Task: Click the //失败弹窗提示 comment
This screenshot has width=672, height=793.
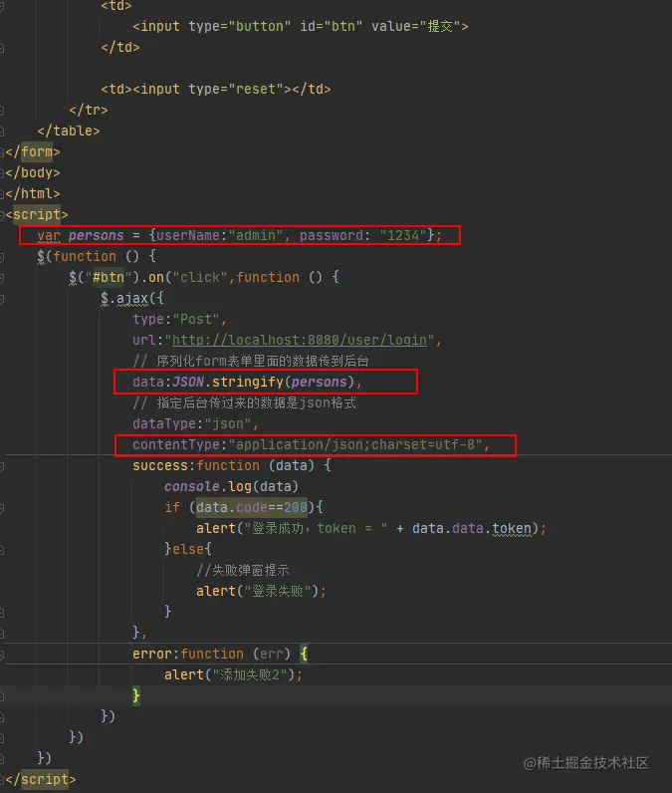Action: 243,570
